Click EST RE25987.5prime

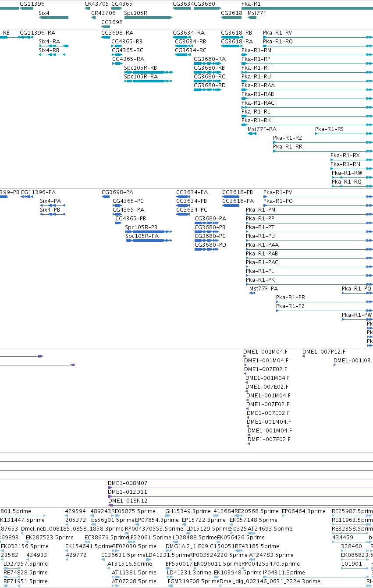[x=352, y=511]
